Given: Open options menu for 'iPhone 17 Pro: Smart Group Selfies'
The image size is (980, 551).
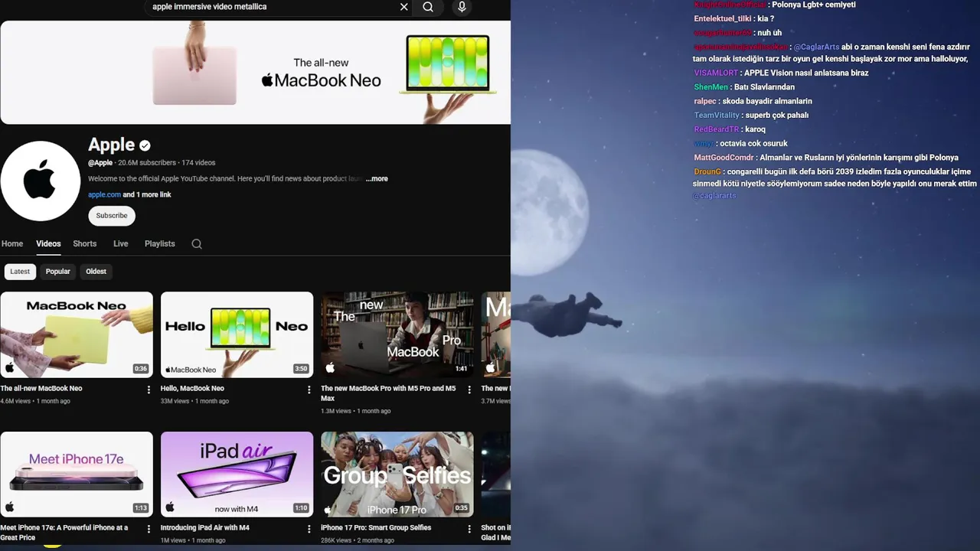Looking at the screenshot, I should pos(469,529).
